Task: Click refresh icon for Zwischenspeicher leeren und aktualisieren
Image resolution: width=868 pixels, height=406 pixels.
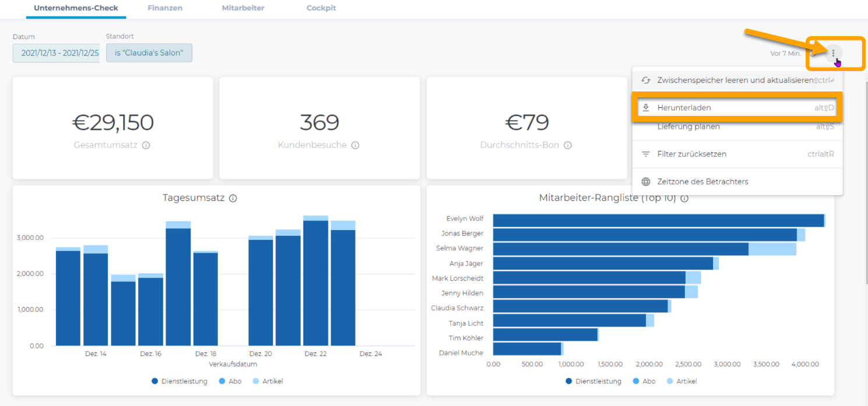Action: point(645,80)
